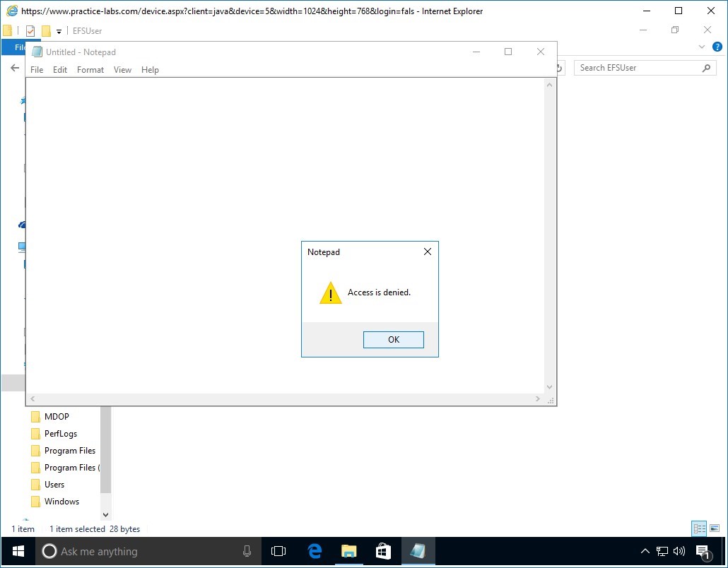Switch to Notepad via its taskbar icon
The height and width of the screenshot is (568, 728).
pos(417,551)
